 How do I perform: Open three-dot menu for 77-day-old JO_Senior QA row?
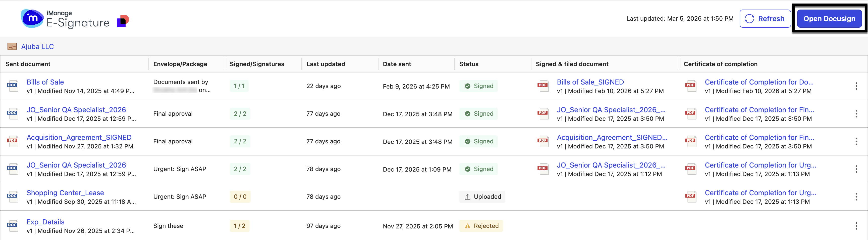coord(856,114)
